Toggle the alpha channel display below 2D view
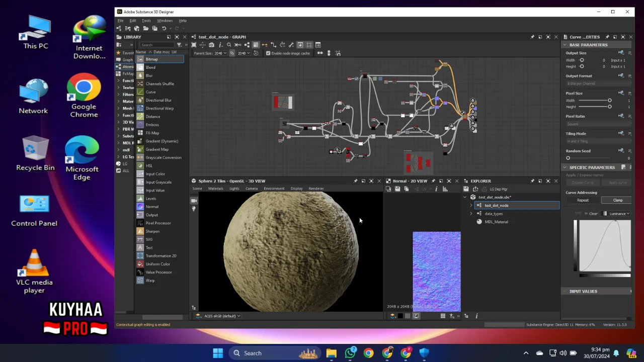 point(408,316)
